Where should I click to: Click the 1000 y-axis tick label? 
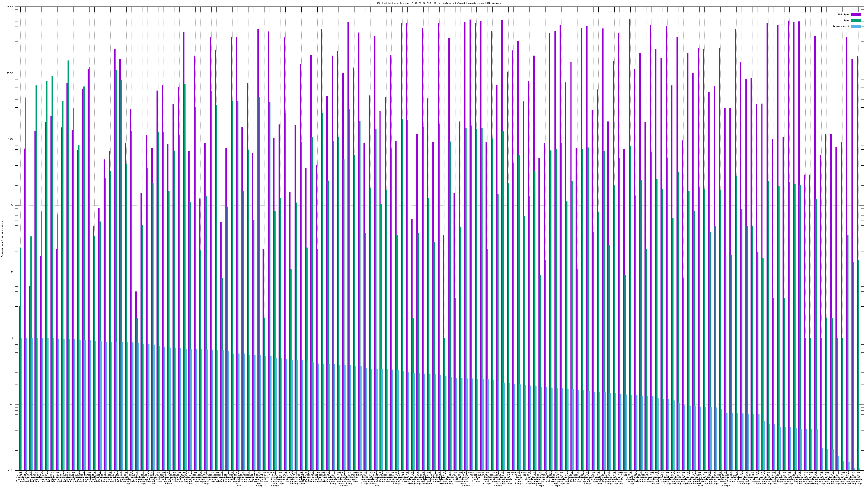click(x=11, y=139)
